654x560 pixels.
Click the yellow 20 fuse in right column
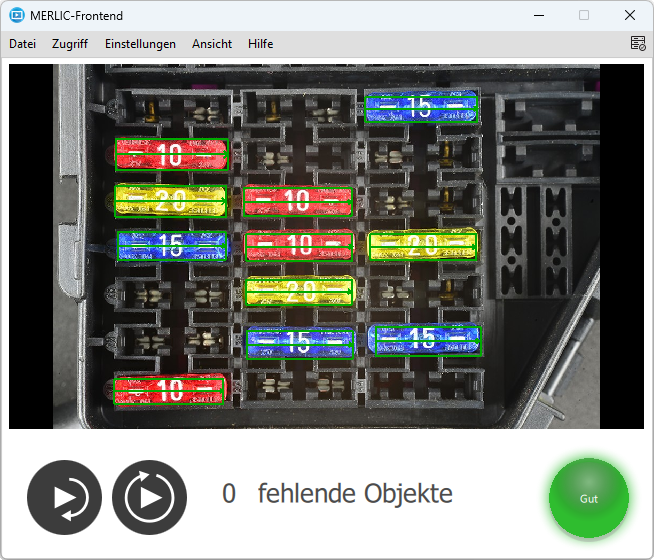tap(424, 246)
